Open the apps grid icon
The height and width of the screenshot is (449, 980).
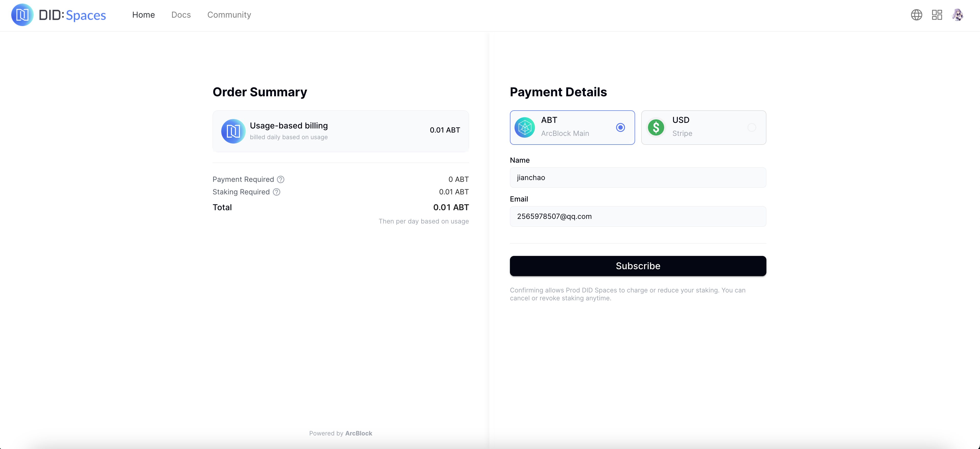pos(937,15)
